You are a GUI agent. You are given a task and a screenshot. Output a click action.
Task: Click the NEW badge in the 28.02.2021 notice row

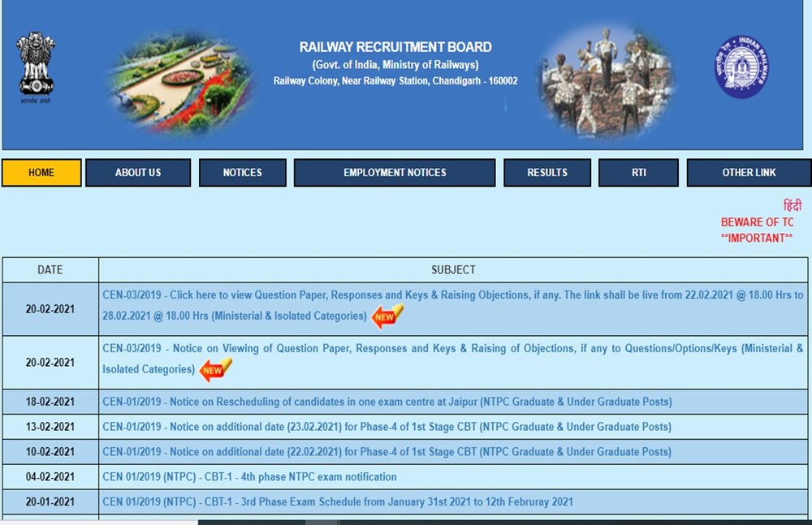[x=387, y=316]
